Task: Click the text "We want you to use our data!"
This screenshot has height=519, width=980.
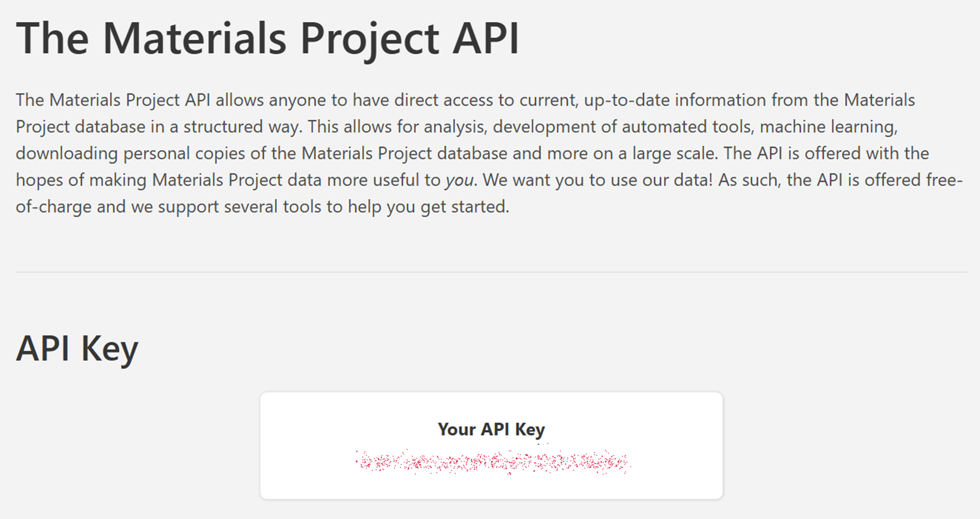Action: [598, 180]
